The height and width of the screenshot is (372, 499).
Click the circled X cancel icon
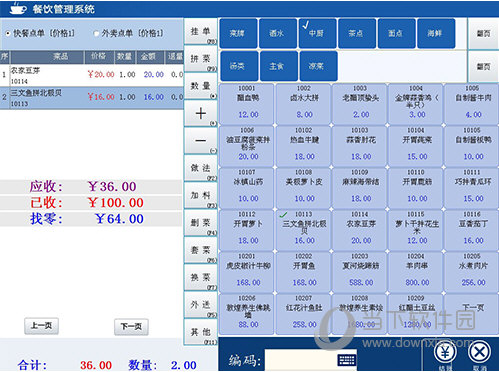coord(479,352)
